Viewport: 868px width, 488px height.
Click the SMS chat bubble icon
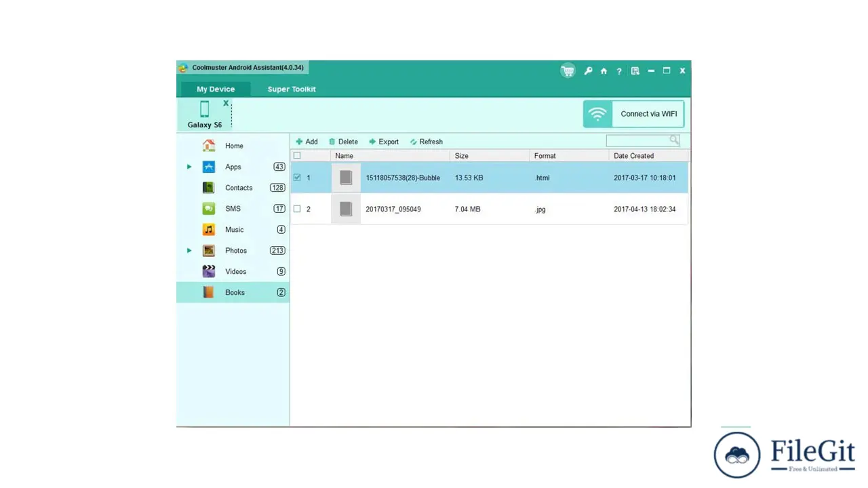coord(209,209)
